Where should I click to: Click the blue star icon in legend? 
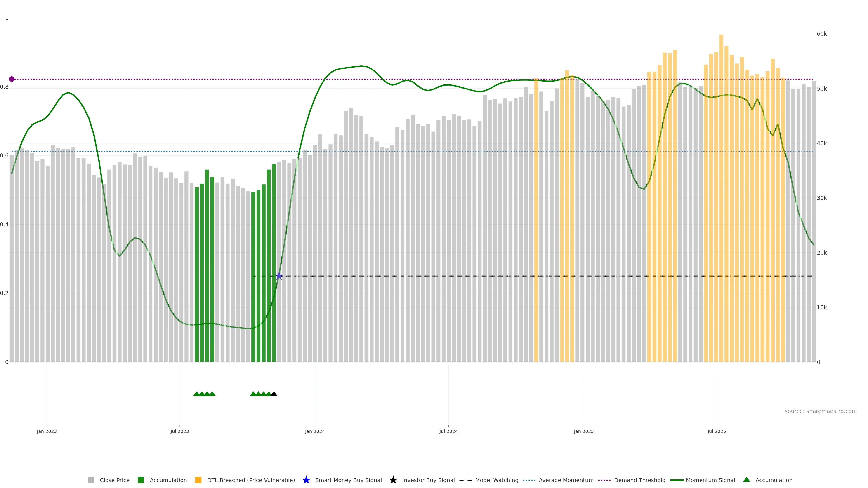[x=306, y=480]
